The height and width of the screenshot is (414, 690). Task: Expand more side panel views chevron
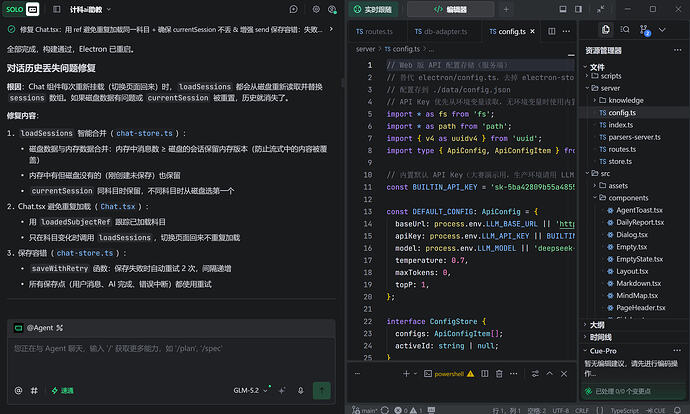[662, 29]
